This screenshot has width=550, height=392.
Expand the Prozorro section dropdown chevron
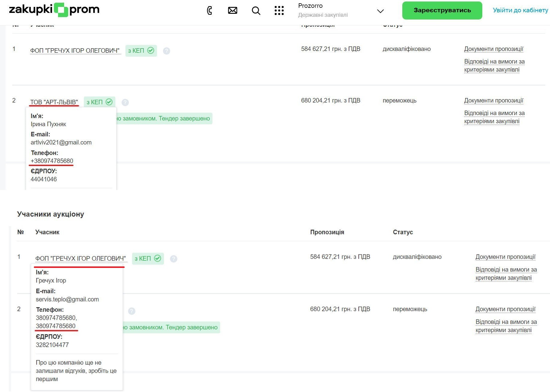point(380,11)
